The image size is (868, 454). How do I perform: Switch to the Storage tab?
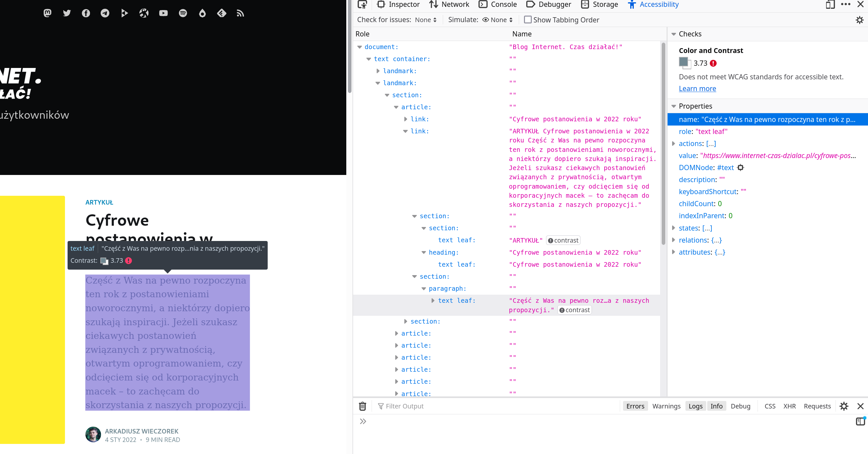coord(600,4)
